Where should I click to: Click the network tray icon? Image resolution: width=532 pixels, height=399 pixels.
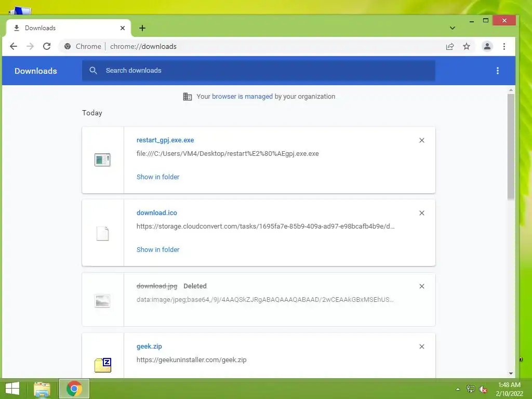[470, 389]
